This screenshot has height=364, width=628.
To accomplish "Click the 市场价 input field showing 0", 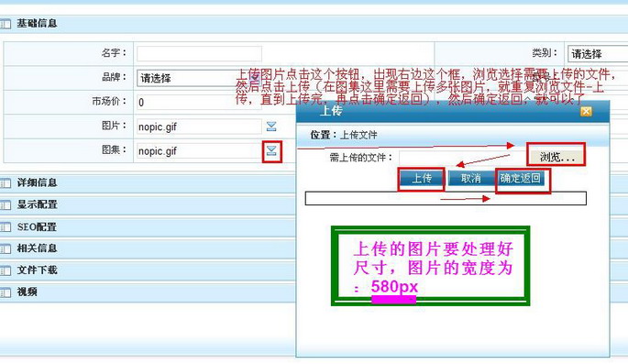I will pyautogui.click(x=199, y=102).
